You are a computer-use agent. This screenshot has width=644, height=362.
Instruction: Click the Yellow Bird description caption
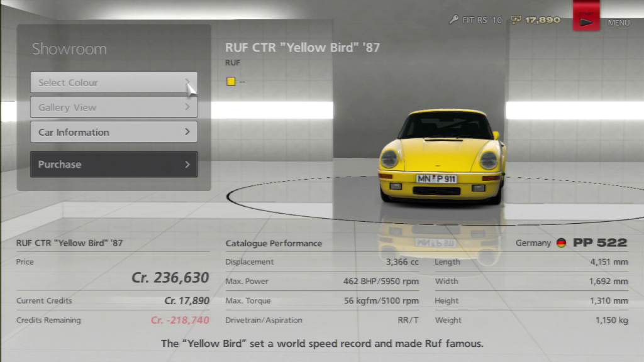[x=322, y=344]
